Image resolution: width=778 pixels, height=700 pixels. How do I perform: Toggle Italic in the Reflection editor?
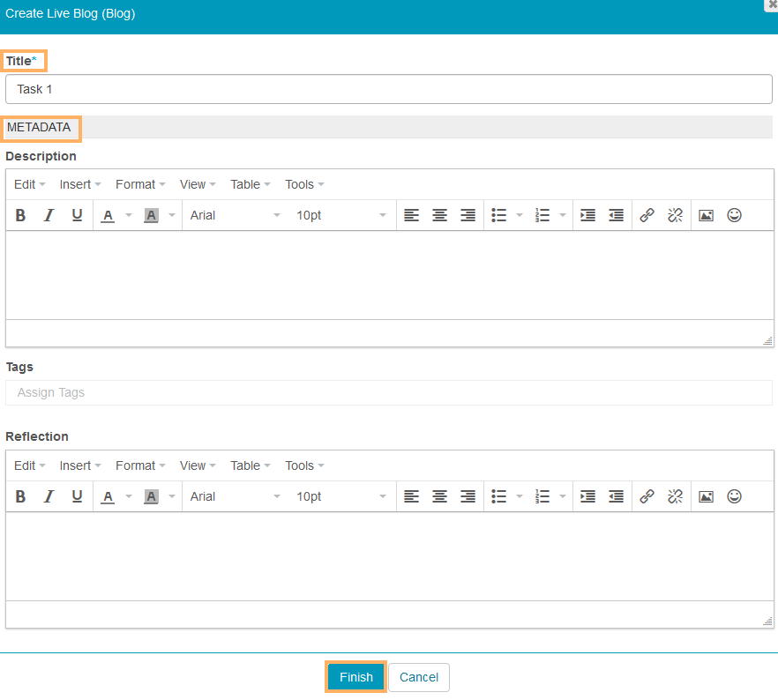[x=49, y=496]
